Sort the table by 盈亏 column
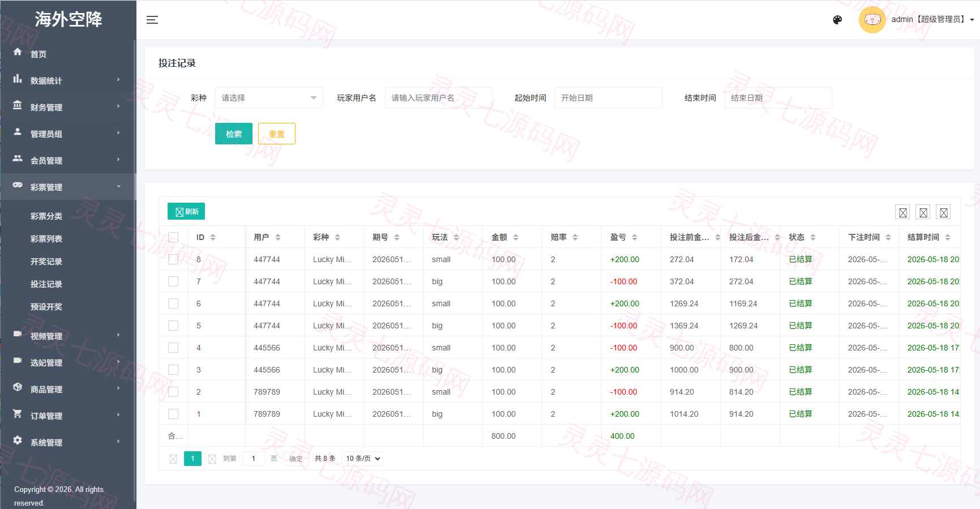Screen dimensions: 980x509 635,237
